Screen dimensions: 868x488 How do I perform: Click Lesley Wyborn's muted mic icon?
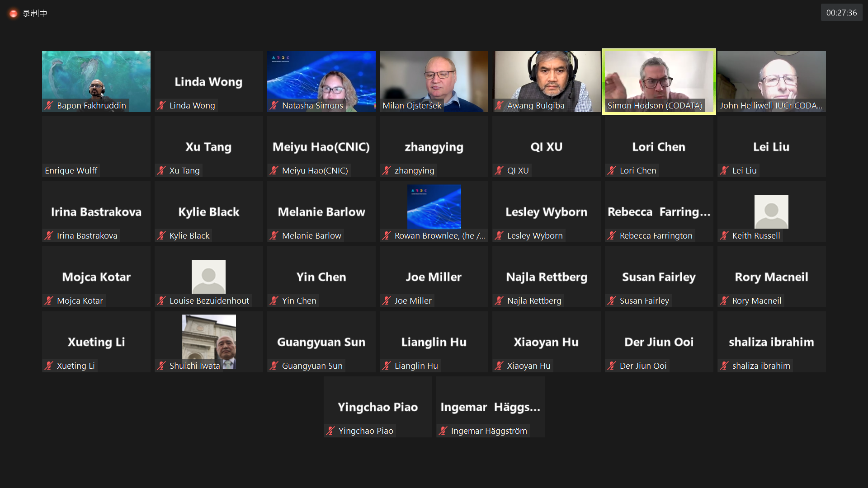[499, 235]
